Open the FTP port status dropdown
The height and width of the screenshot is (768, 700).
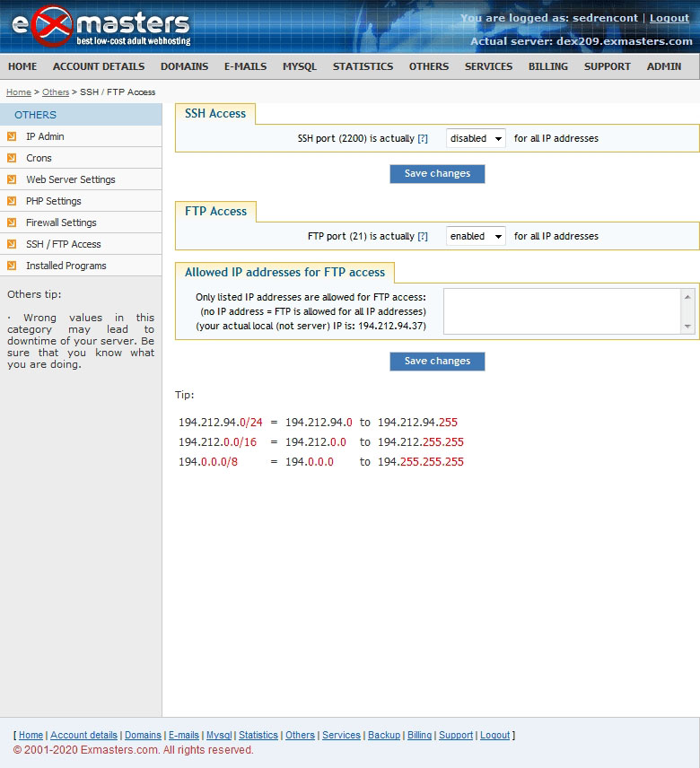click(476, 236)
